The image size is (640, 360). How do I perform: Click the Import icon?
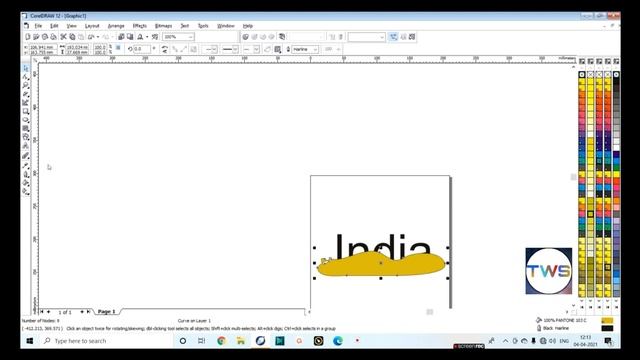point(121,37)
